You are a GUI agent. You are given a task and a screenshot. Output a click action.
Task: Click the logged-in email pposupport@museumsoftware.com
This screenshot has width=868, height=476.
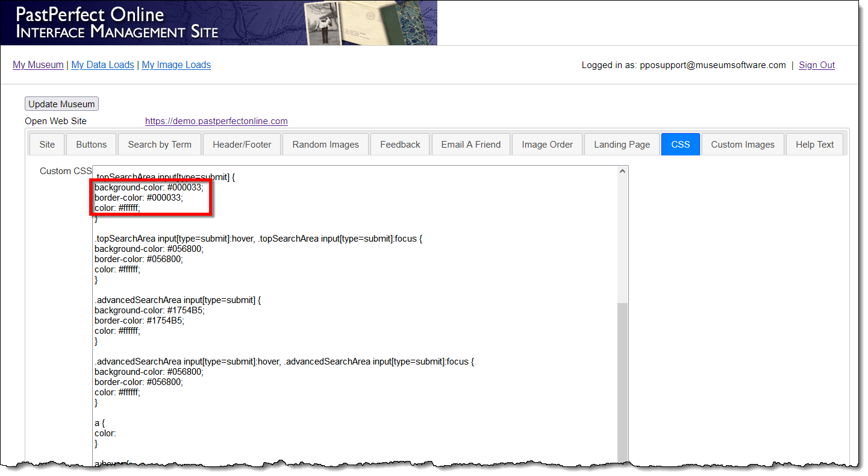click(x=713, y=65)
